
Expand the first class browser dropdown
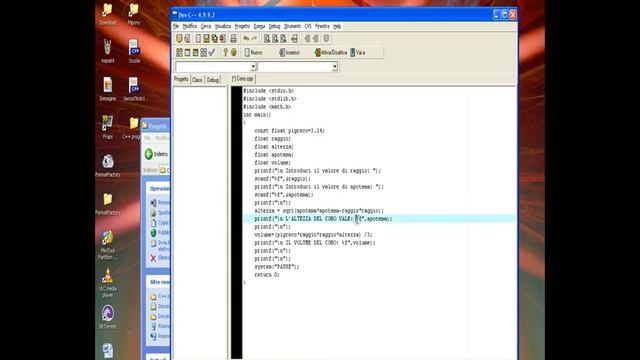253,67
